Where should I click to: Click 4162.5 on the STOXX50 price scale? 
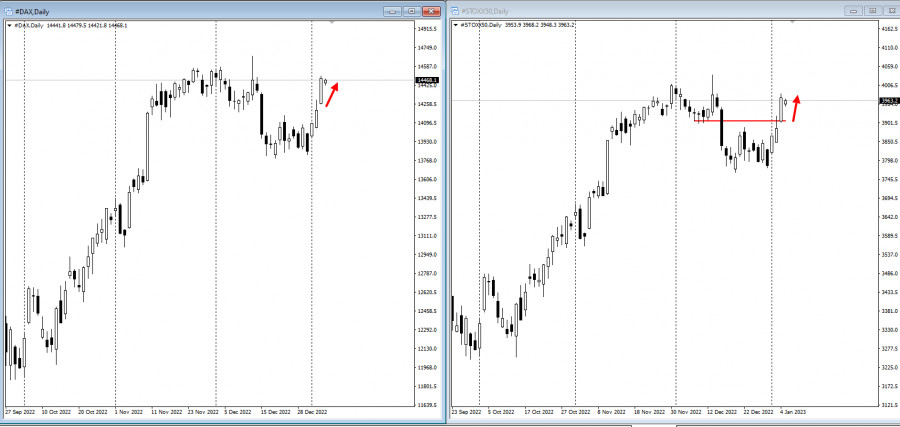click(x=890, y=29)
